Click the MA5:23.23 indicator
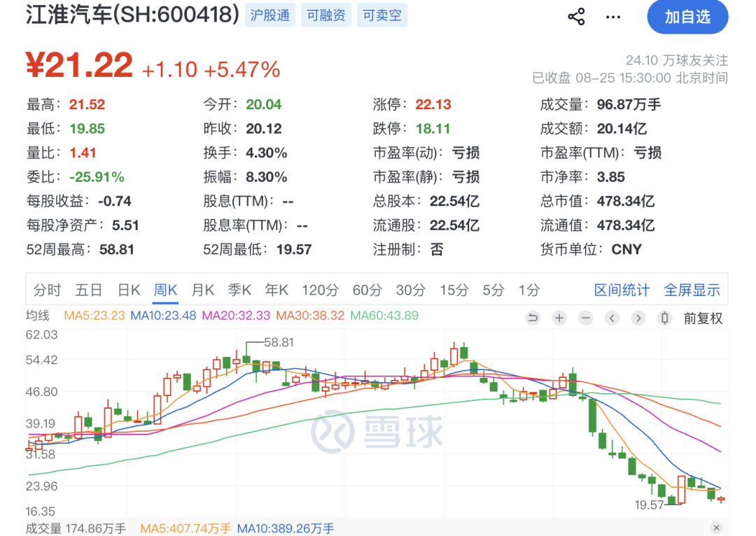Screen dimensions: 756x536 [94, 316]
